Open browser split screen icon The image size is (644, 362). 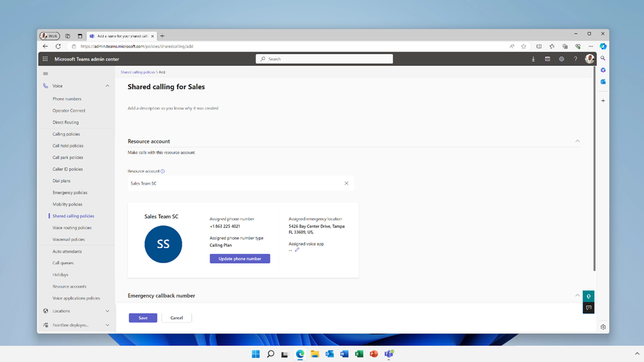click(539, 46)
